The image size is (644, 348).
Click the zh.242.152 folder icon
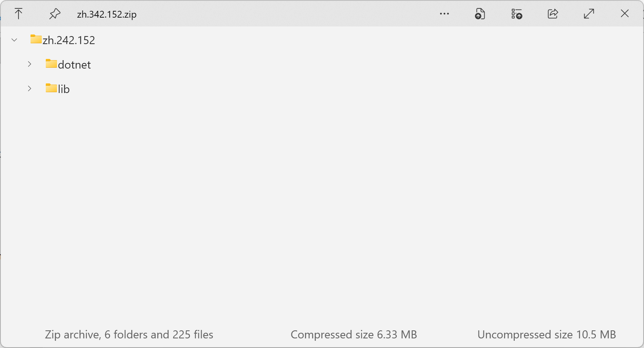36,39
